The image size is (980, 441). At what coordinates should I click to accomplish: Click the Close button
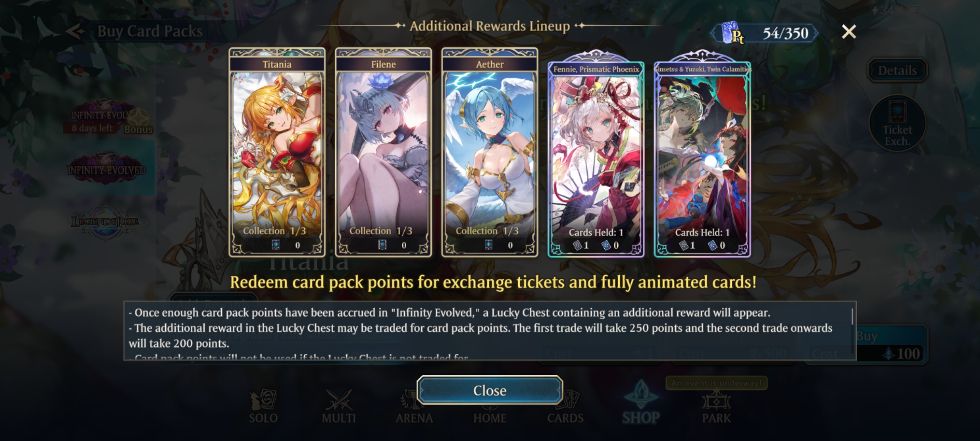click(490, 390)
